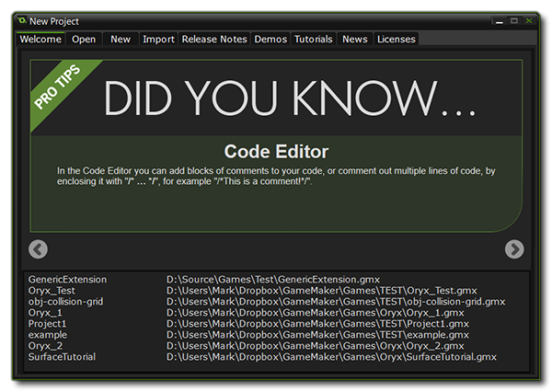The width and height of the screenshot is (552, 392).
Task: Switch to the New tab
Action: pyautogui.click(x=121, y=39)
